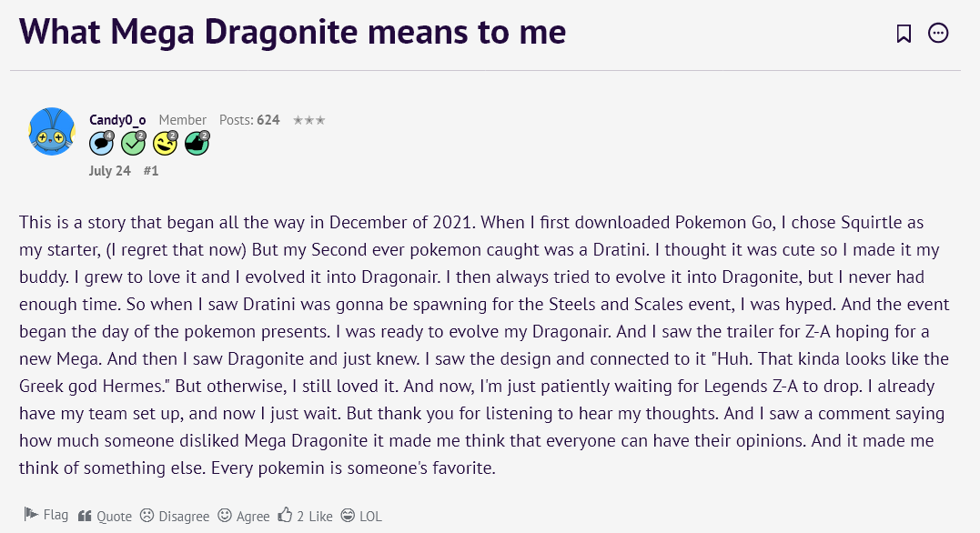Click the green thumbs-up badge icon
This screenshot has width=980, height=533.
(197, 143)
